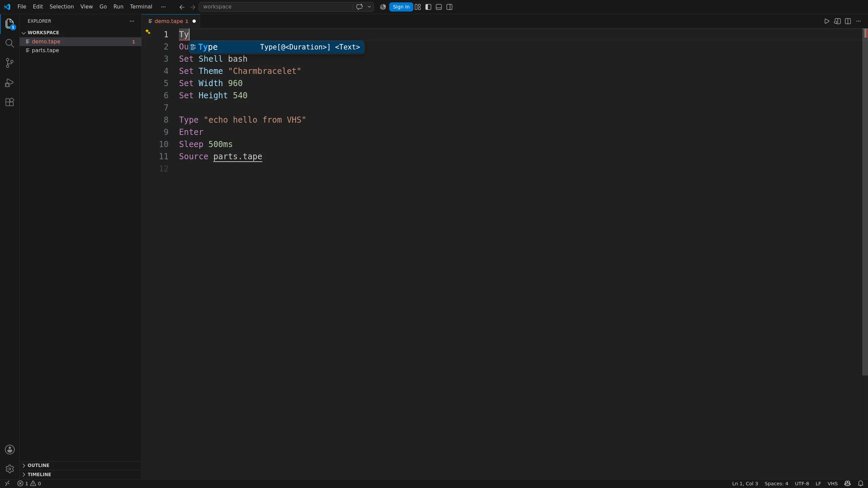Open the Run menu
Viewport: 868px width, 488px height.
point(118,7)
